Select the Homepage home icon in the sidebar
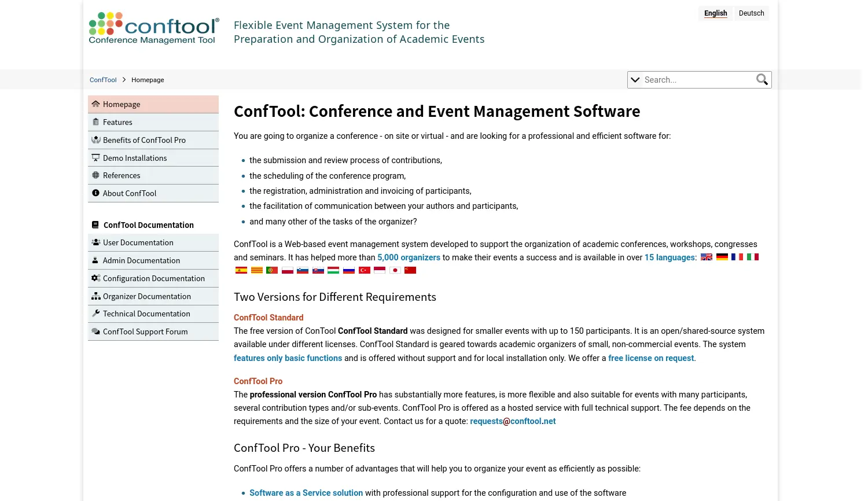The height and width of the screenshot is (501, 868). tap(96, 104)
